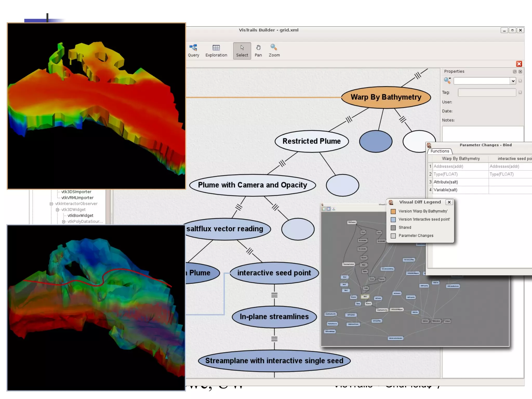Expand the vtkPolyDataSour... tree node

click(64, 222)
